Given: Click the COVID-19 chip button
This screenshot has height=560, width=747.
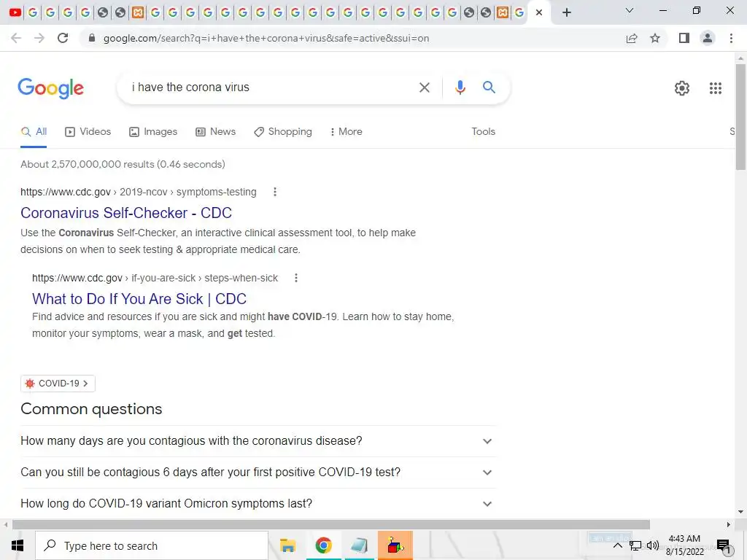Looking at the screenshot, I should pyautogui.click(x=58, y=384).
